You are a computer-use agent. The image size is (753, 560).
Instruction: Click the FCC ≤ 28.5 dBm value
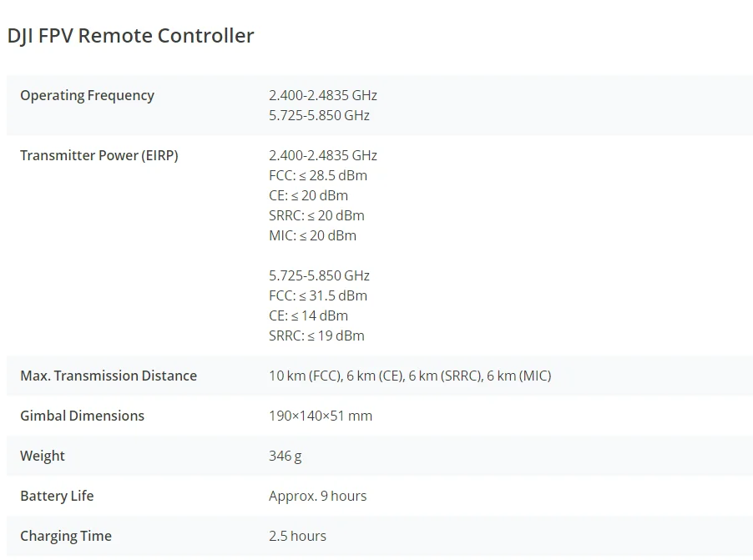(x=317, y=175)
